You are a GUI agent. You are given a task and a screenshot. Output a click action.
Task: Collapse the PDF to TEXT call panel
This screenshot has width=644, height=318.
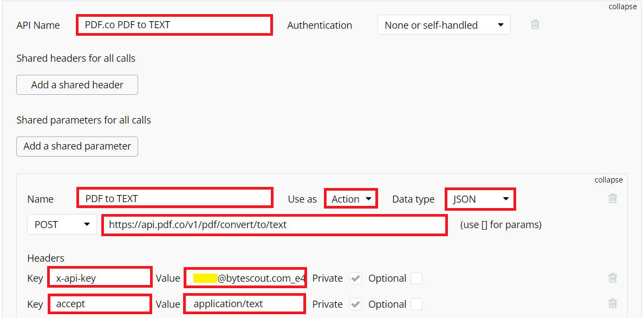click(608, 180)
